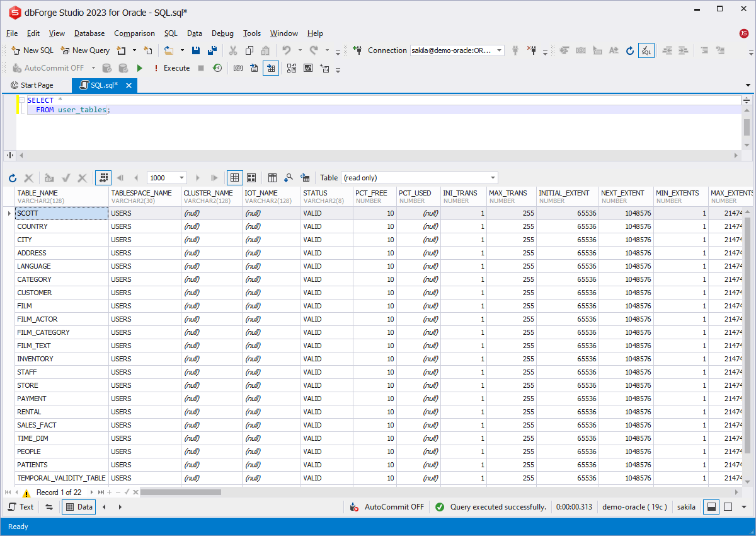This screenshot has height=536, width=756.
Task: Toggle grid view mode button
Action: (234, 178)
